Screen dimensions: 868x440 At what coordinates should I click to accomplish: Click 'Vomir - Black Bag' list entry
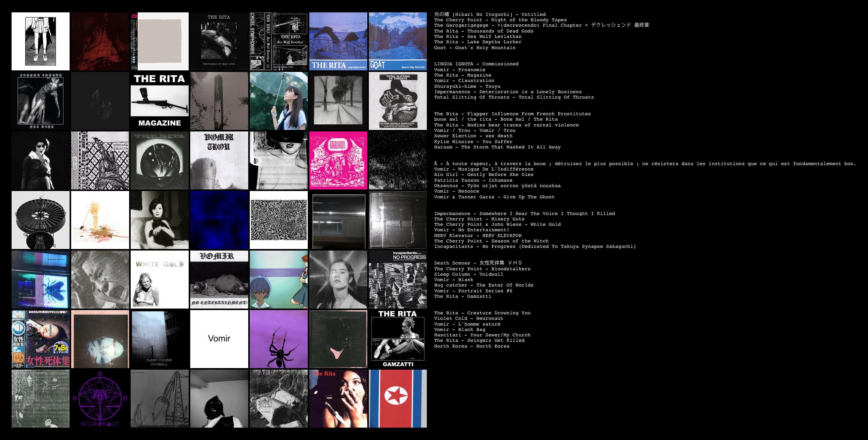pyautogui.click(x=459, y=330)
